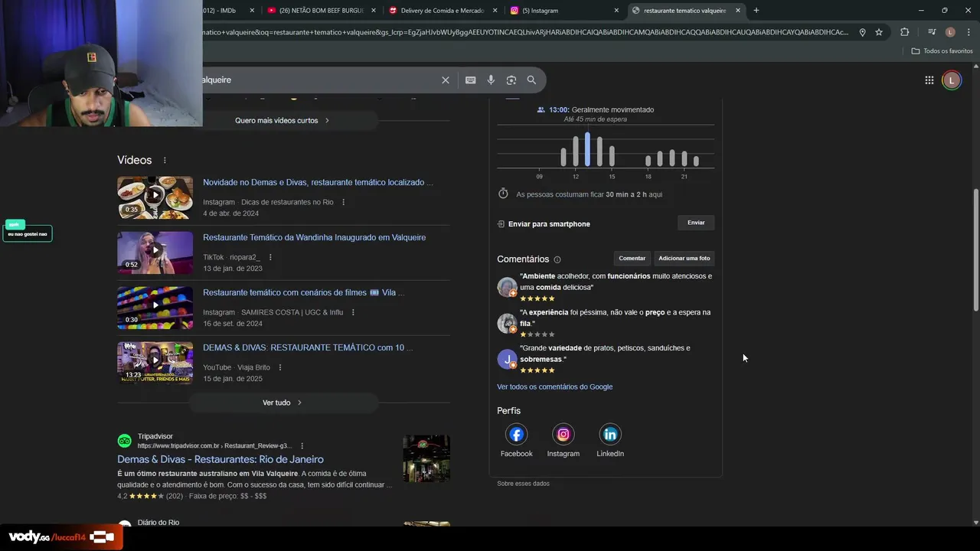Viewport: 980px width, 551px height.
Task: Click Adicionar uma foto button
Action: (684, 258)
